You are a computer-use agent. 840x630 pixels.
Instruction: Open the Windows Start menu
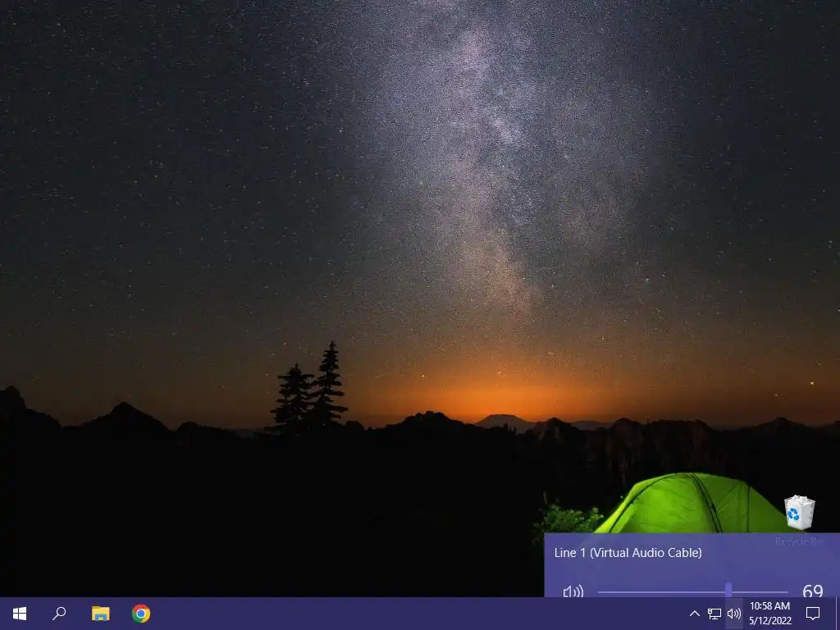click(20, 614)
